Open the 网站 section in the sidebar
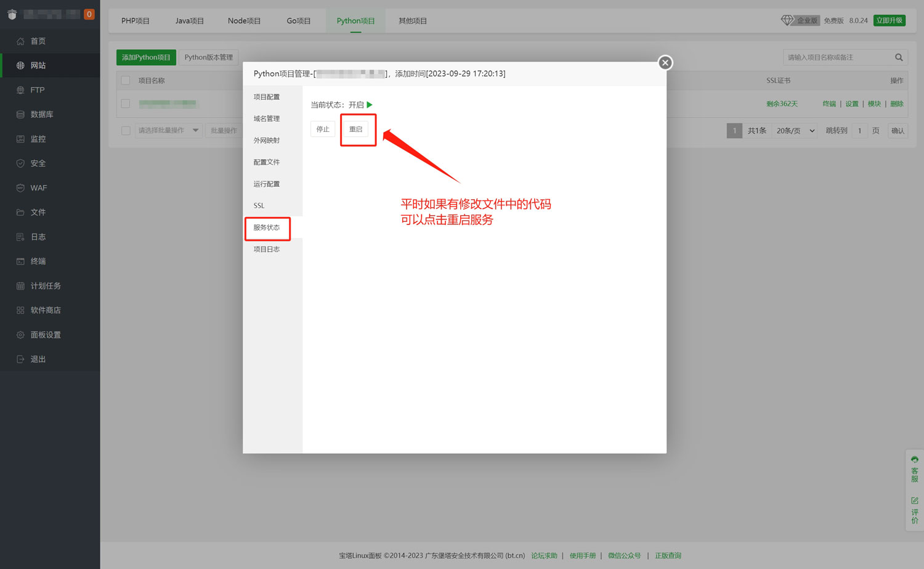Image resolution: width=924 pixels, height=569 pixels. (x=37, y=65)
